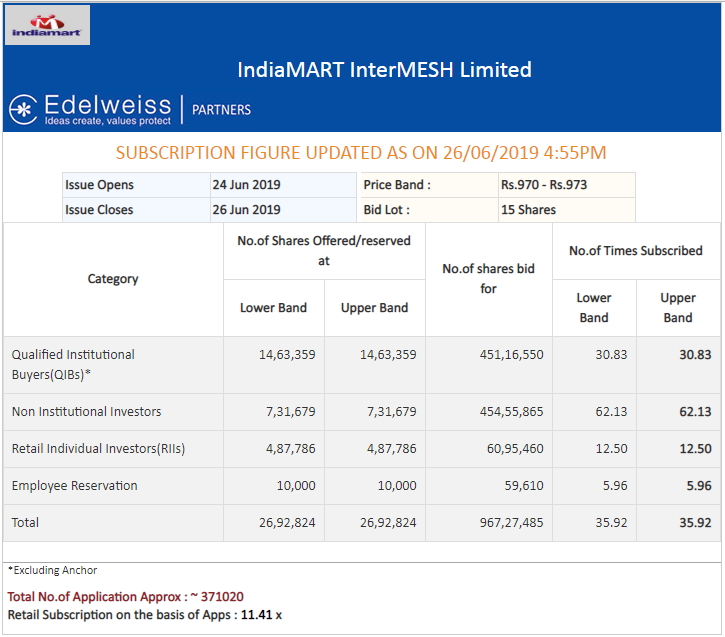Select the Rs.970 - Rs.973 value

coord(544,185)
